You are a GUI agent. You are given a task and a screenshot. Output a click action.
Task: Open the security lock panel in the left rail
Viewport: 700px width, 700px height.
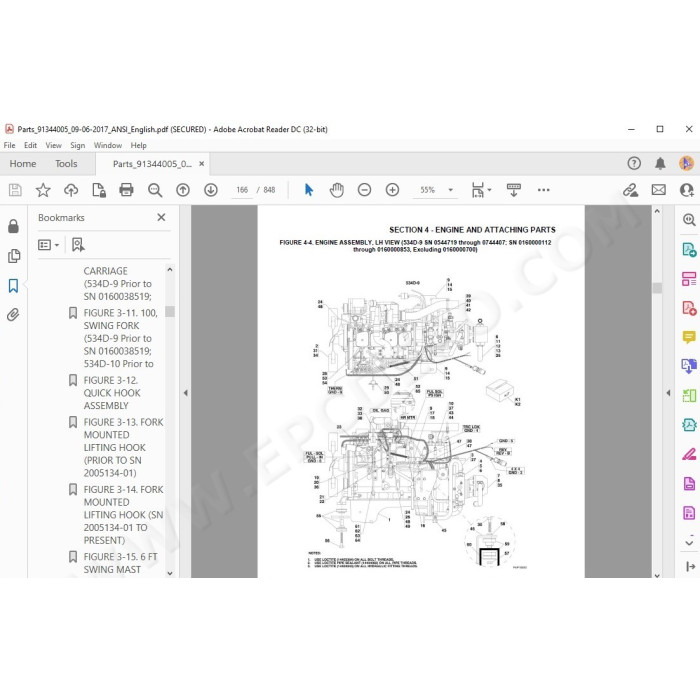pos(13,226)
